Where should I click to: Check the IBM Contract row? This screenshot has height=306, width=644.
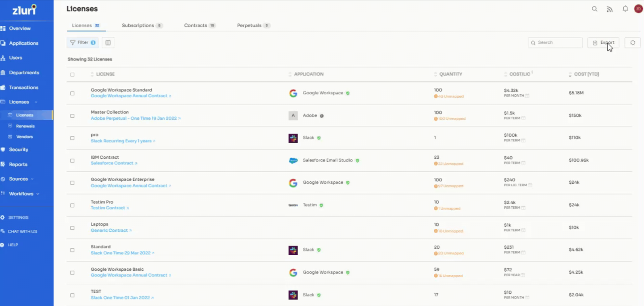pyautogui.click(x=72, y=161)
